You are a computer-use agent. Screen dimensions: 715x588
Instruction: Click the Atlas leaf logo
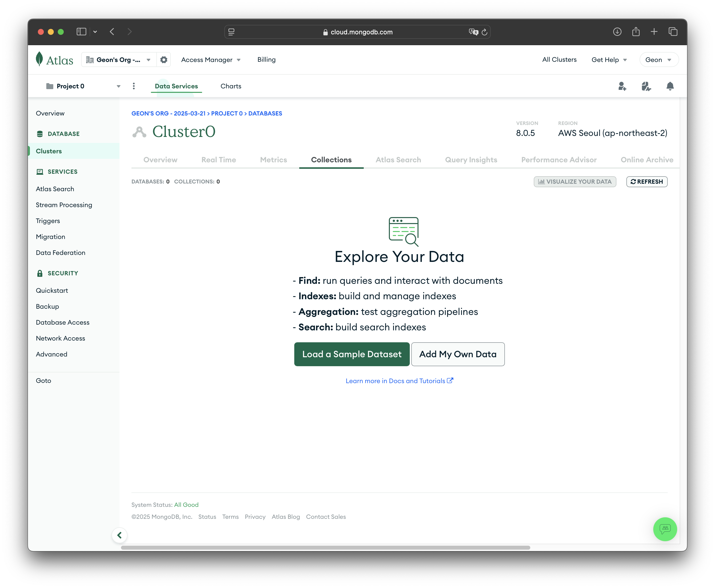pyautogui.click(x=40, y=59)
